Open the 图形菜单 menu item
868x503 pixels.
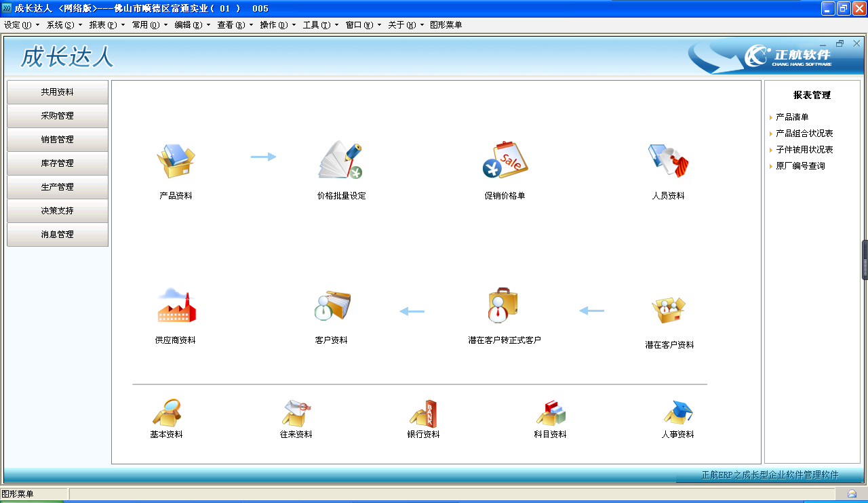click(x=446, y=25)
